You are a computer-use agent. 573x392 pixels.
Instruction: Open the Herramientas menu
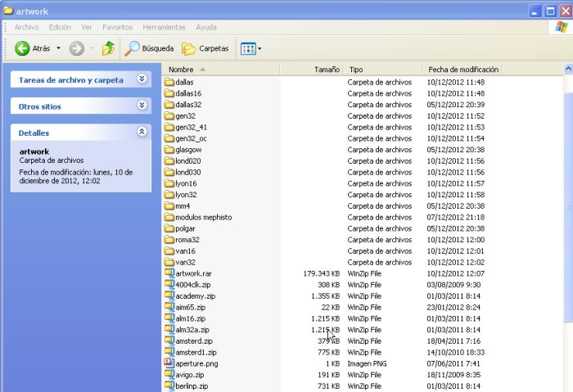click(x=164, y=27)
